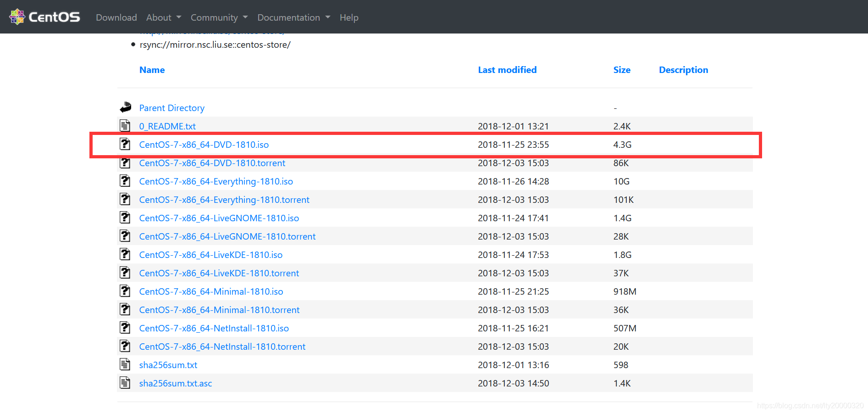Click the 1.4G size of LiveGNOME iso
The width and height of the screenshot is (868, 414).
point(622,218)
